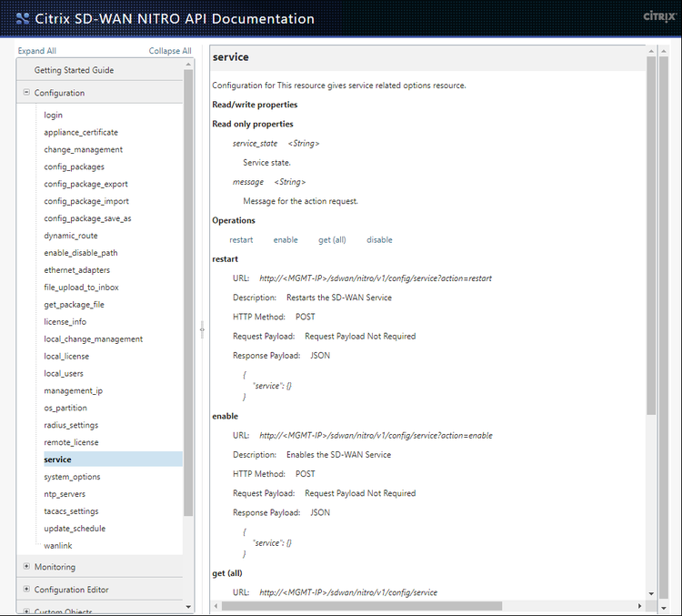Image resolution: width=682 pixels, height=616 pixels.
Task: Select ethernet_adapters item
Action: pyautogui.click(x=76, y=270)
